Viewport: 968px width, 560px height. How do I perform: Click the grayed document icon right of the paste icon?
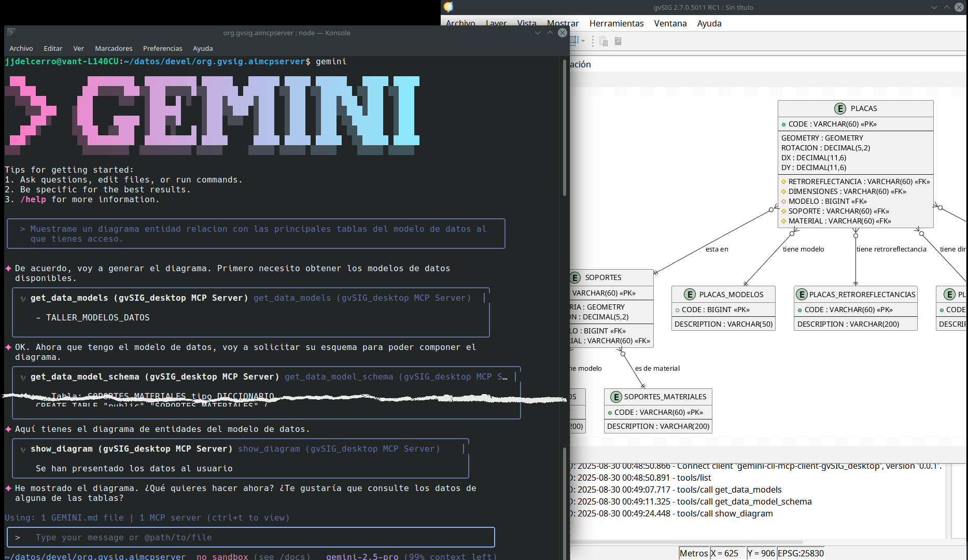(618, 41)
